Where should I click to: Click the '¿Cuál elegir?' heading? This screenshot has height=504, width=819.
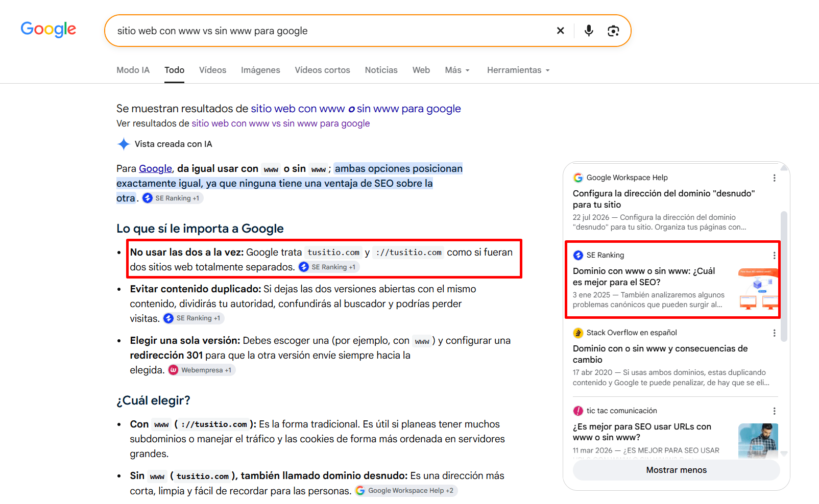pos(153,400)
